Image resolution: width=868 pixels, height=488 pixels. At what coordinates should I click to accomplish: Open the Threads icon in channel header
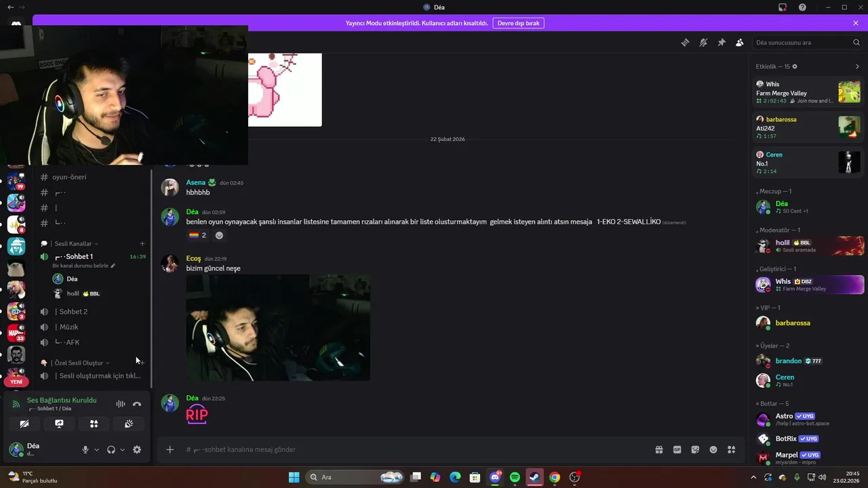pos(685,42)
